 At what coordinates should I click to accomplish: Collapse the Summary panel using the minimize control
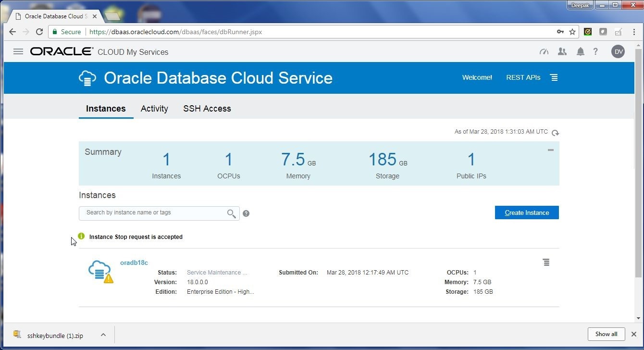click(x=550, y=150)
